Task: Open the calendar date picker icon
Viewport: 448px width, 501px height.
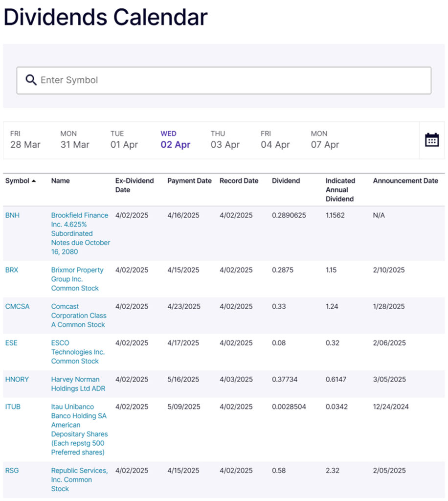Action: (431, 140)
